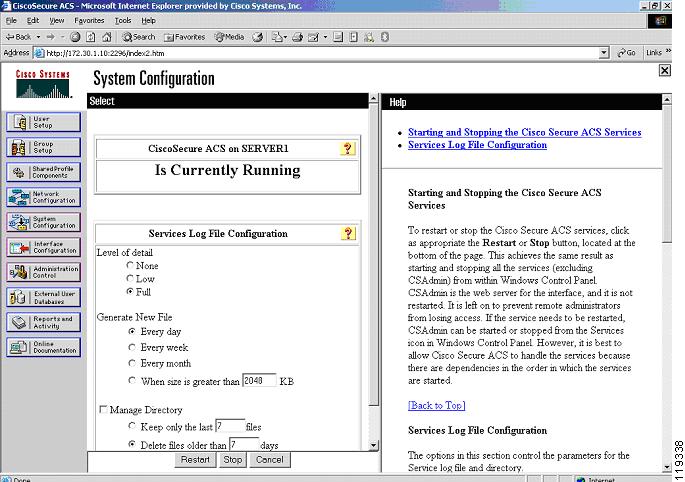The width and height of the screenshot is (685, 482).
Task: Enable the Manage Directory checkbox
Action: (x=103, y=409)
